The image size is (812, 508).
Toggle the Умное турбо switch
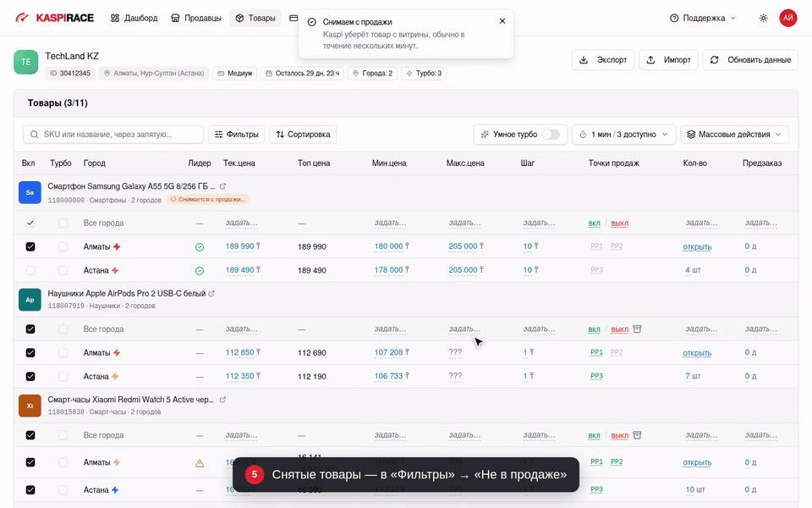551,135
